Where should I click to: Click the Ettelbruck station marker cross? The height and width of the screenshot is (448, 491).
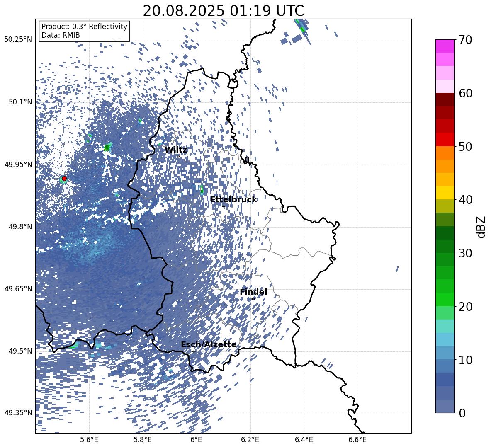(x=224, y=206)
